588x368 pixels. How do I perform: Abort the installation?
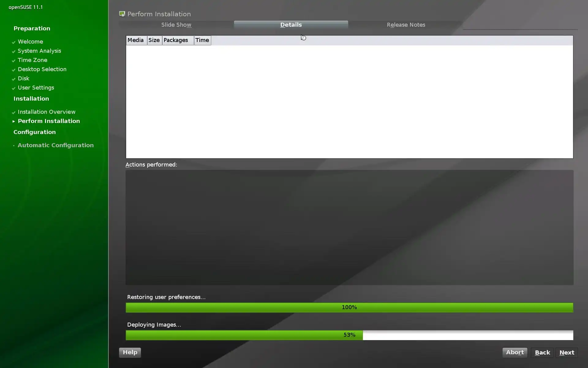point(514,352)
